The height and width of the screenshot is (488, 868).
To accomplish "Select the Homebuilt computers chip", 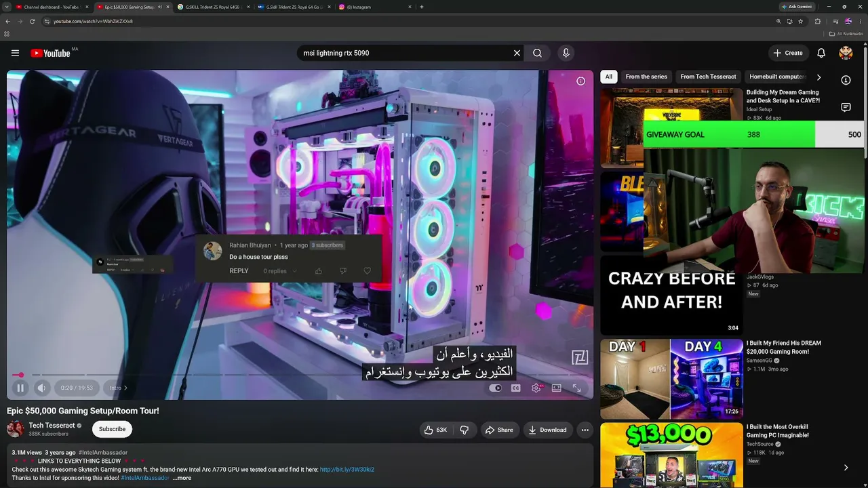I will [x=777, y=77].
